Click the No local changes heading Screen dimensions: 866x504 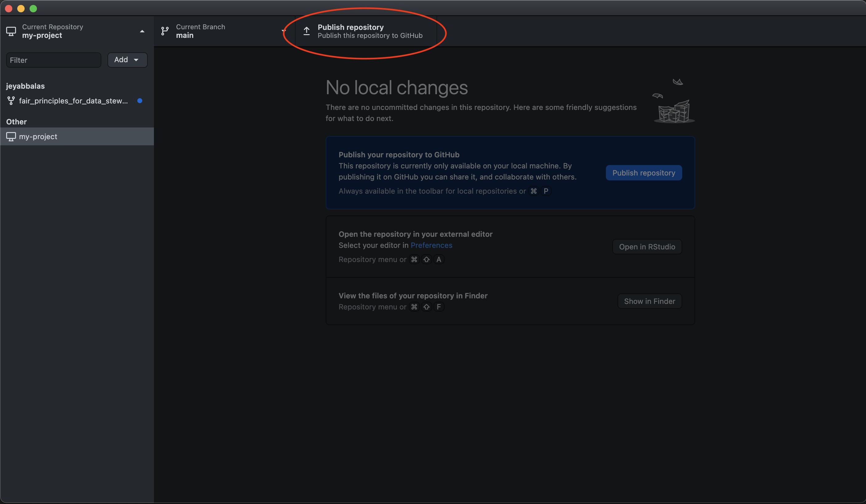(397, 87)
